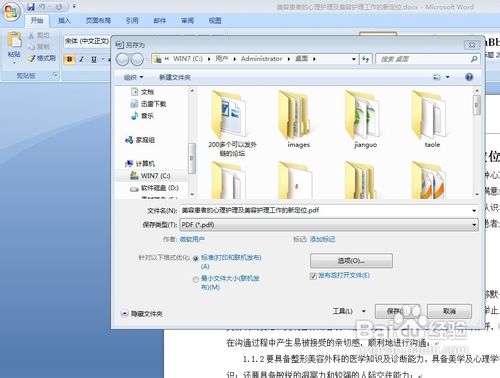
Task: Expand the file name history dropdown arrow
Action: point(474,211)
